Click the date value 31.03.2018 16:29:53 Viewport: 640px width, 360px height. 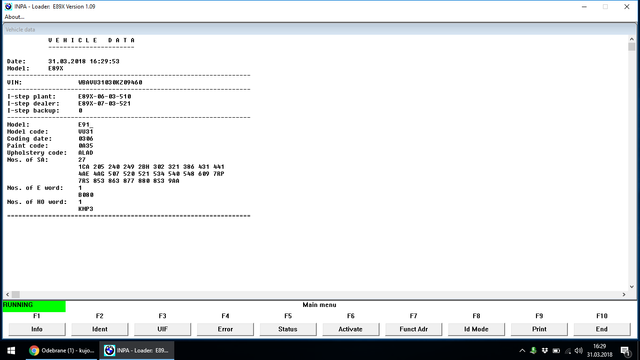[x=84, y=61]
